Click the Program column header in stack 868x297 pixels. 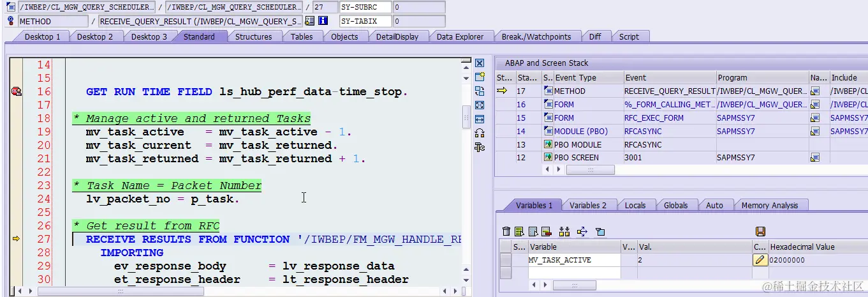762,77
